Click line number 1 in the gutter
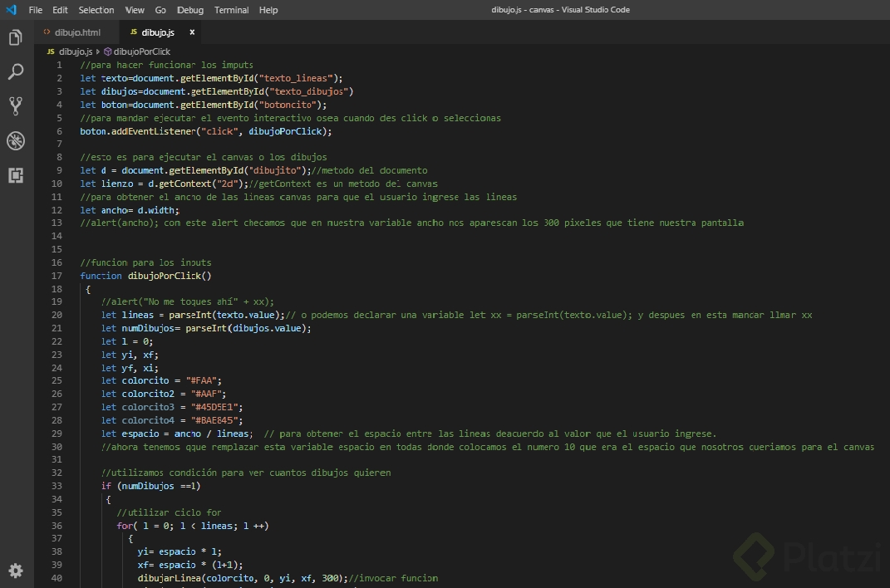Screen dimensions: 890x588 pyautogui.click(x=59, y=66)
